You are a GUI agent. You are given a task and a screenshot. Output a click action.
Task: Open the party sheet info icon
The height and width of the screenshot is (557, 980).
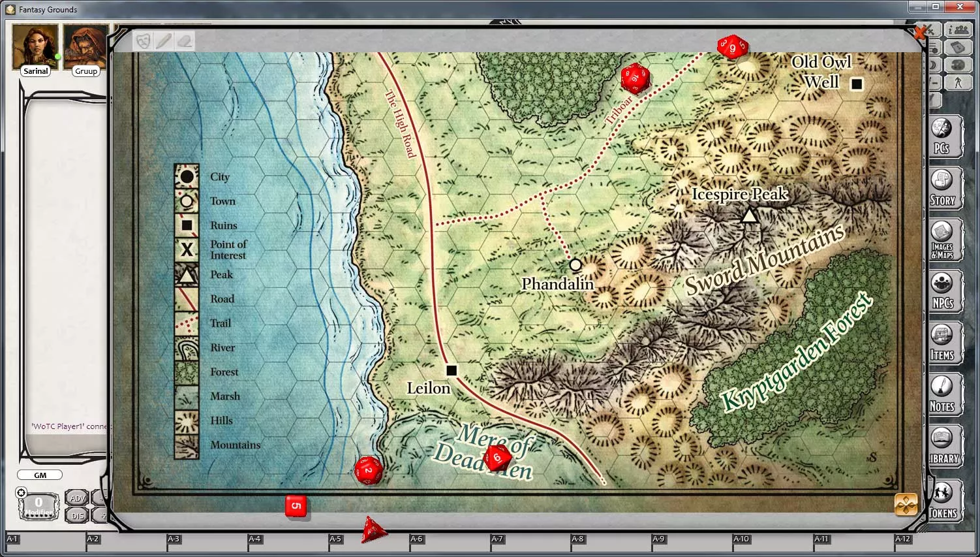pos(958,30)
